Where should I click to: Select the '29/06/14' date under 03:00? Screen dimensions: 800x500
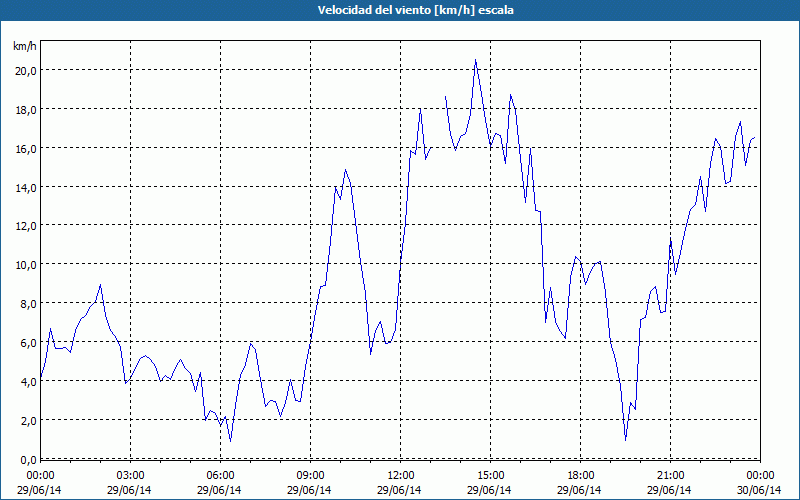tap(130, 490)
